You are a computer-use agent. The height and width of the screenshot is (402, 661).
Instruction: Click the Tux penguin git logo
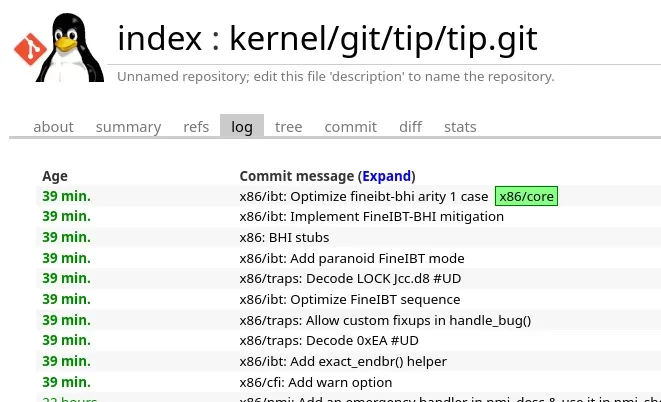[59, 47]
